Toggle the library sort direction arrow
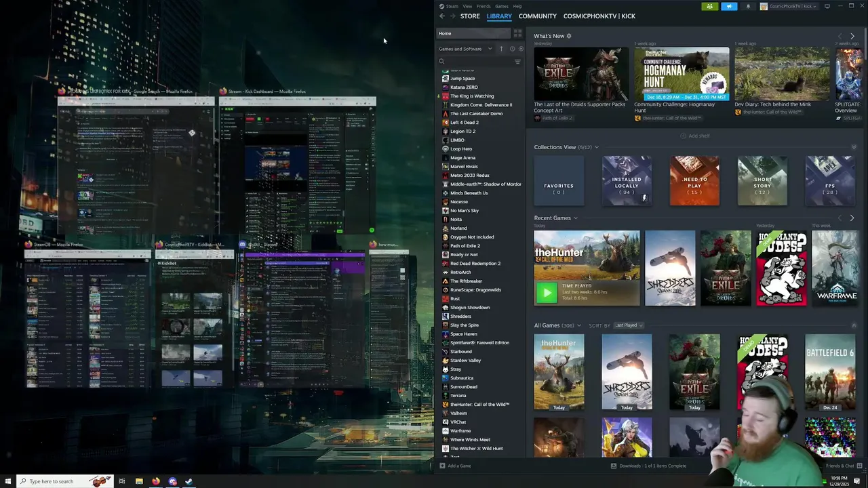Image resolution: width=868 pixels, height=488 pixels. pyautogui.click(x=502, y=49)
